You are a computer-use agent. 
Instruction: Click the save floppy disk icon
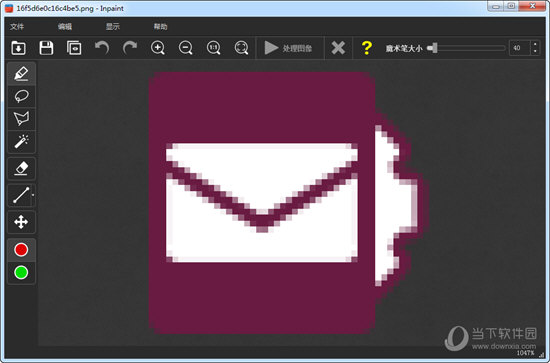(x=46, y=48)
